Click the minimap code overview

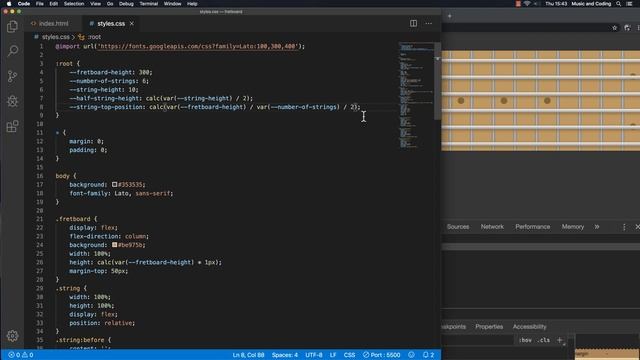[416, 94]
